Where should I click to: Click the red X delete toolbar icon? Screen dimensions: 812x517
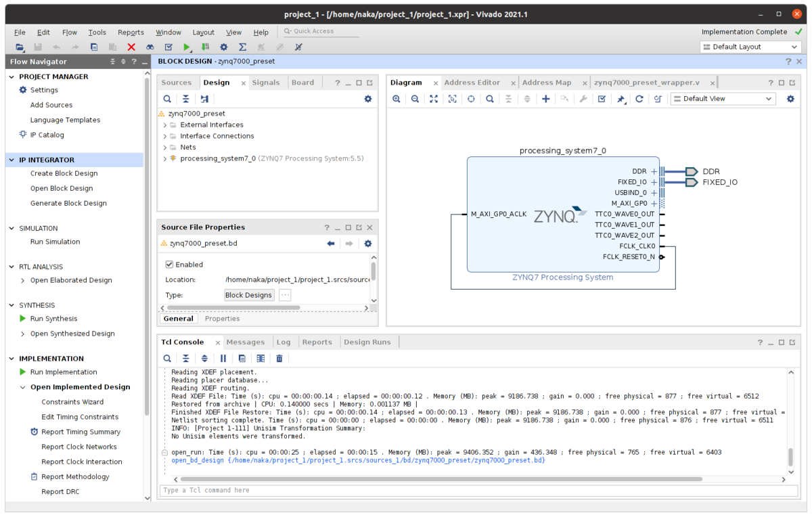tap(131, 47)
